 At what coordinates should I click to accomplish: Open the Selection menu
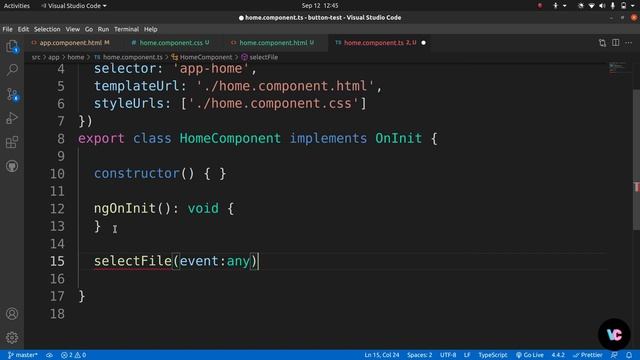(x=47, y=29)
